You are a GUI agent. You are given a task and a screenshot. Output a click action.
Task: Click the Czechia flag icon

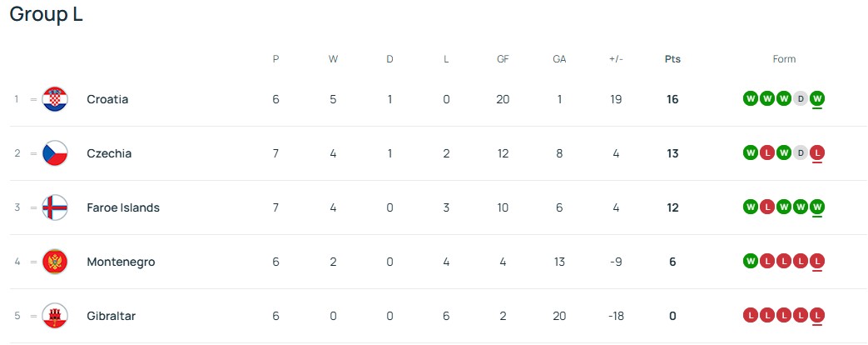[x=55, y=153]
